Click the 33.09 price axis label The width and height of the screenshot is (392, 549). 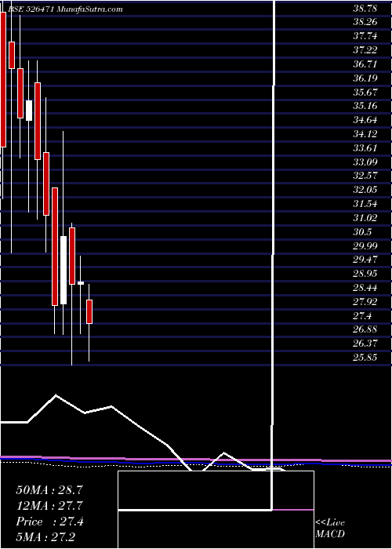pos(365,162)
